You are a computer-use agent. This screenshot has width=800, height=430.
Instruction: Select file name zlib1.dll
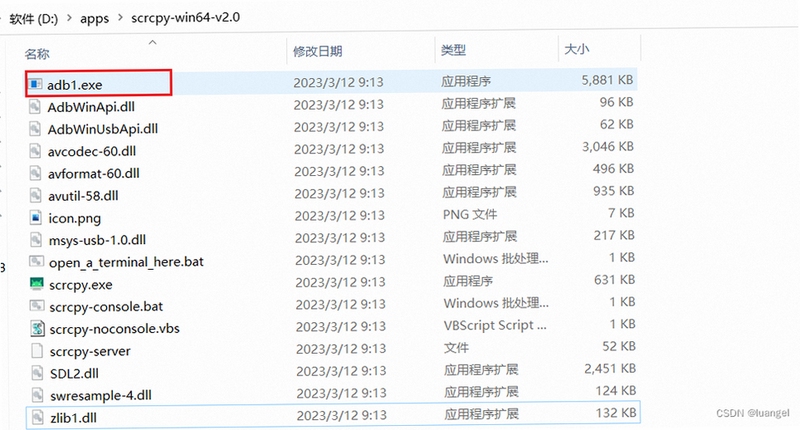(73, 418)
